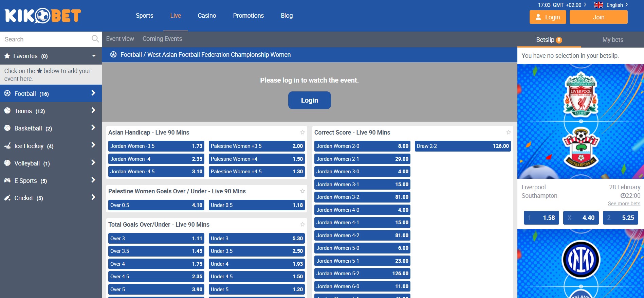
Task: Expand the Volleyball chevron
Action: tap(93, 162)
